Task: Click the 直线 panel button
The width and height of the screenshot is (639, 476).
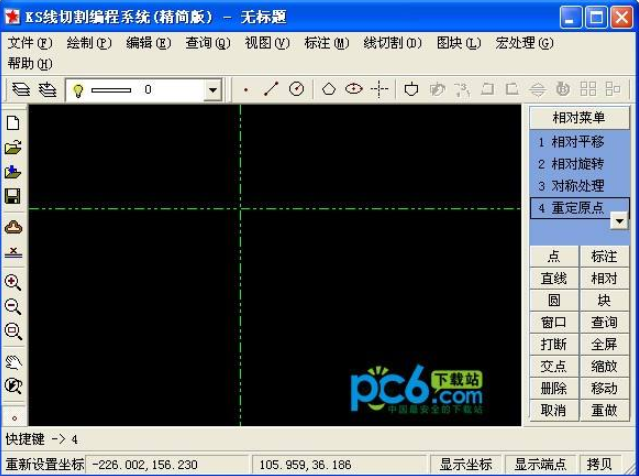Action: click(x=554, y=278)
